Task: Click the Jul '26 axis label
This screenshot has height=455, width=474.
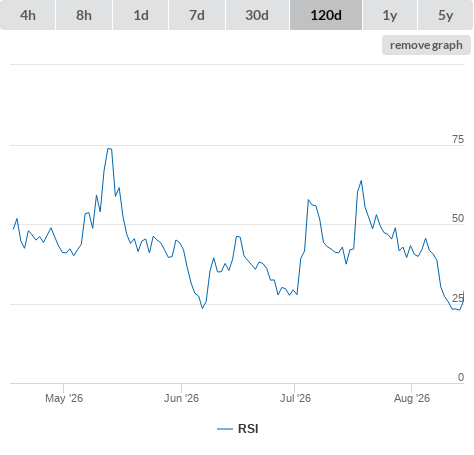Action: [295, 398]
